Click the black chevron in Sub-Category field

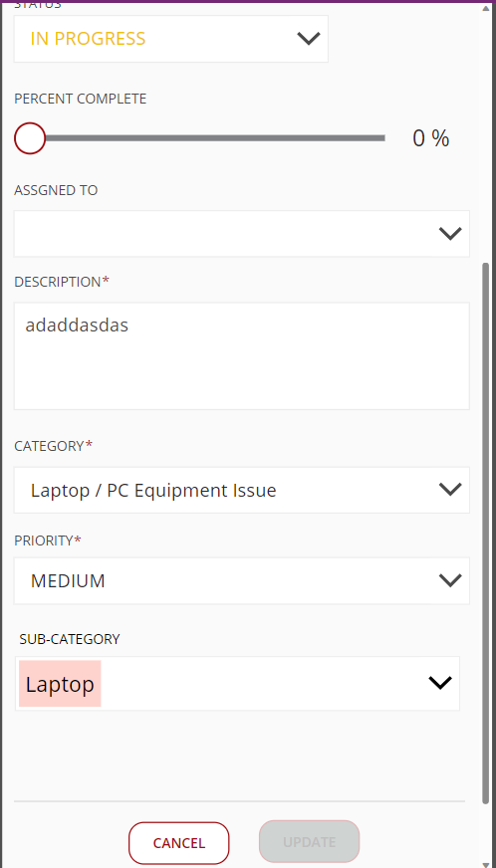point(440,683)
